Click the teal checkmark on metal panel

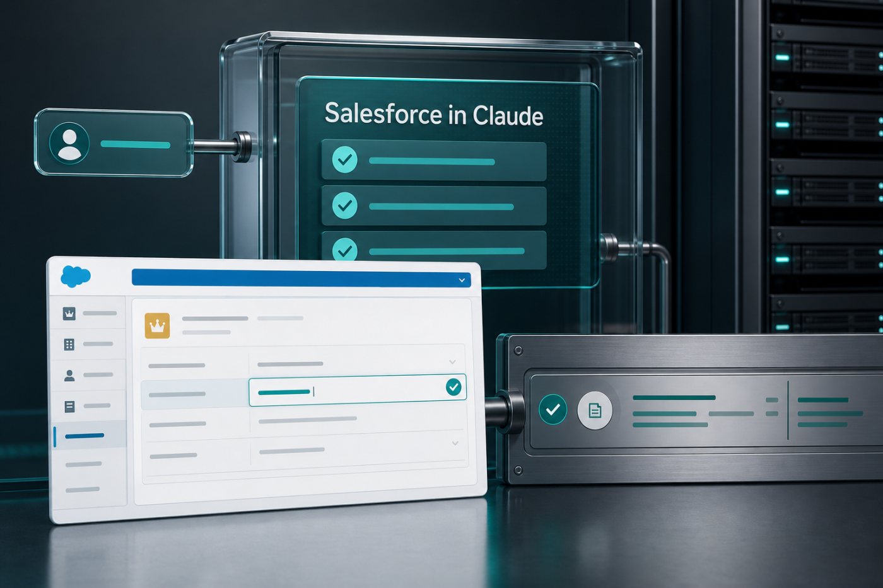[x=553, y=410]
